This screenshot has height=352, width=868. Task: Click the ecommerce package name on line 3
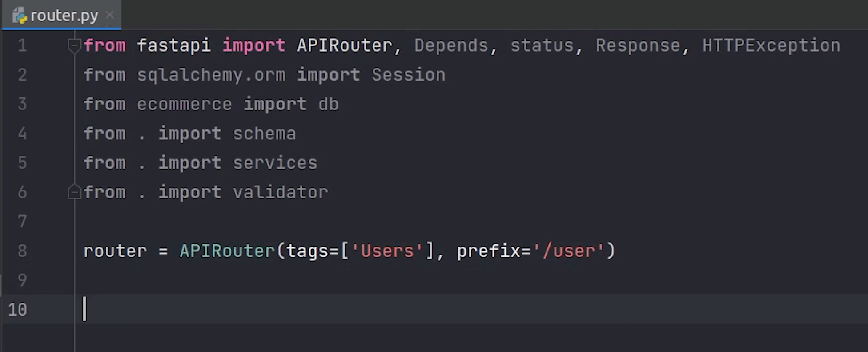click(x=184, y=104)
